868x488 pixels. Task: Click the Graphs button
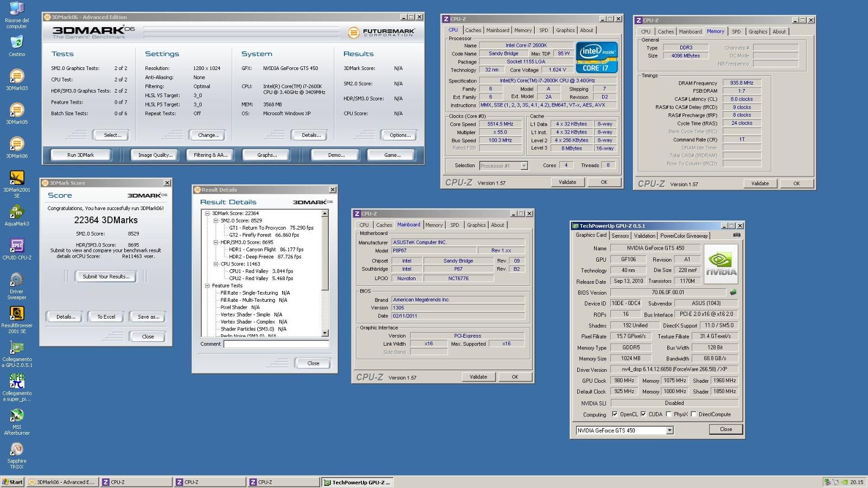[x=267, y=155]
